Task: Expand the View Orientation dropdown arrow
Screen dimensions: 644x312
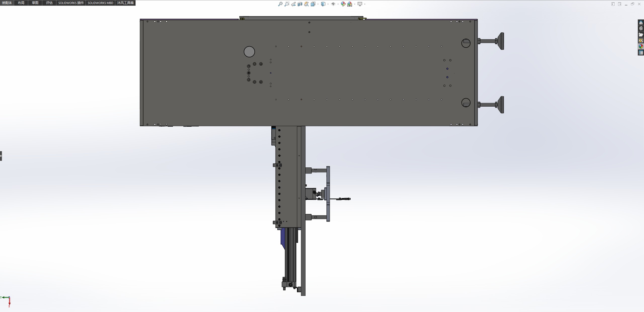Action: coord(318,4)
